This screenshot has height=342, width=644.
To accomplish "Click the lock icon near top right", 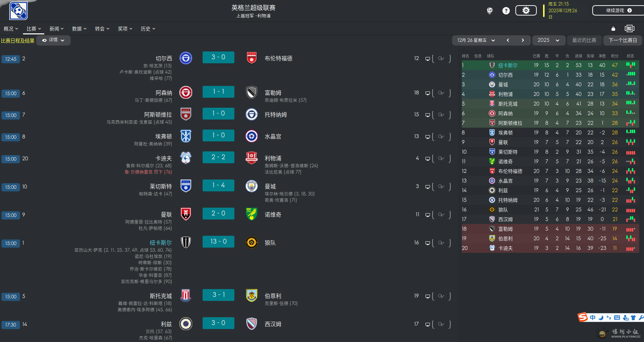I will [613, 28].
